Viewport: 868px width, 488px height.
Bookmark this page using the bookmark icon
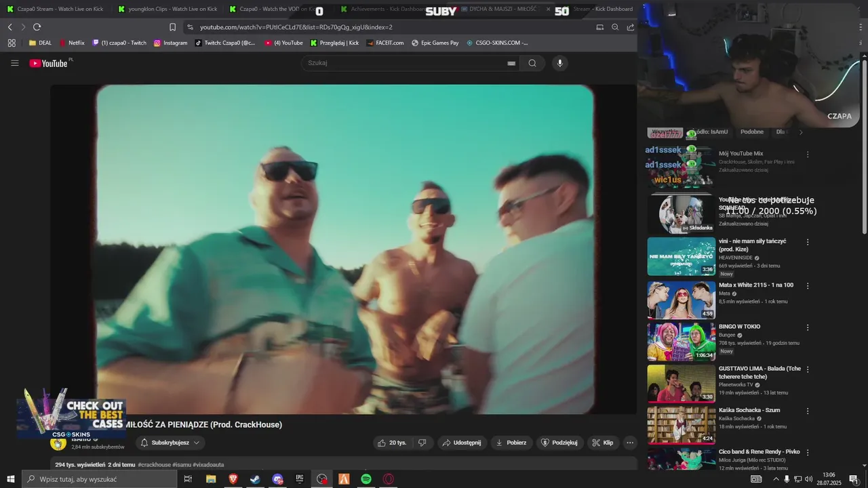coord(172,27)
